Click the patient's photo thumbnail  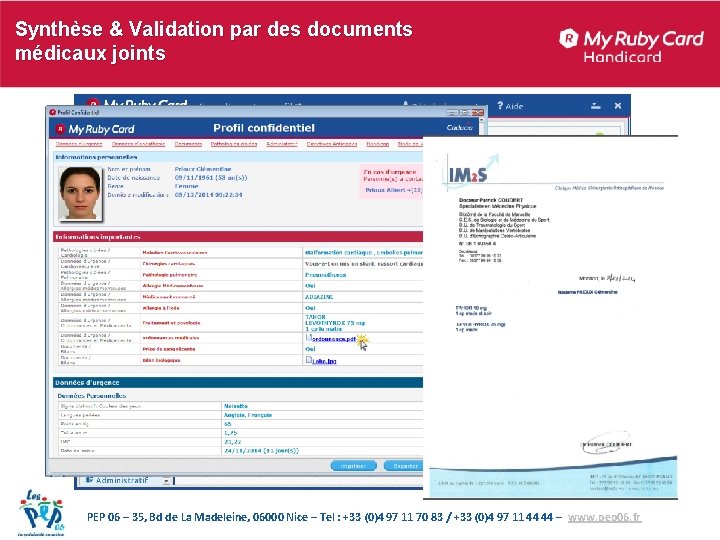[x=80, y=193]
